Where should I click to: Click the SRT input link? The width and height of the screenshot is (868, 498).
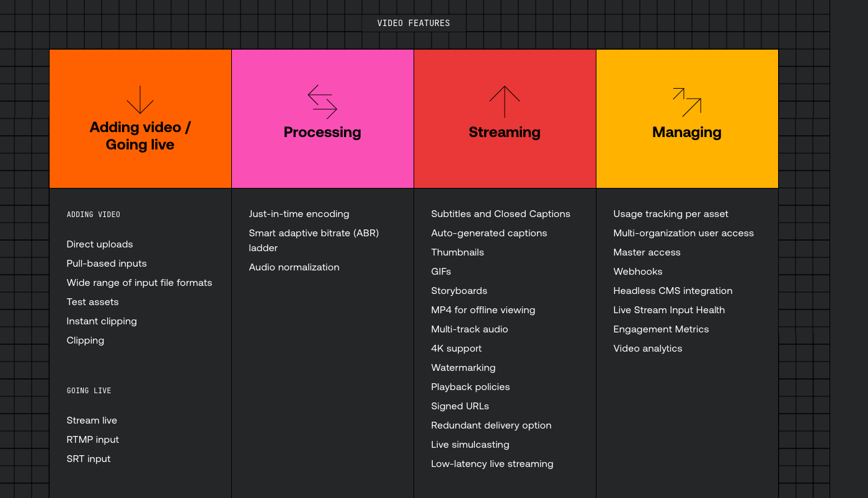pos(89,459)
